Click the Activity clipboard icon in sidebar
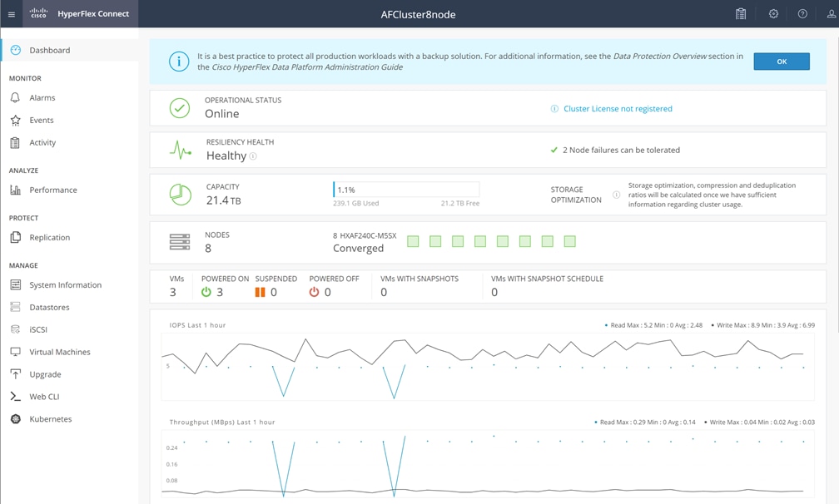839x504 pixels. point(16,143)
